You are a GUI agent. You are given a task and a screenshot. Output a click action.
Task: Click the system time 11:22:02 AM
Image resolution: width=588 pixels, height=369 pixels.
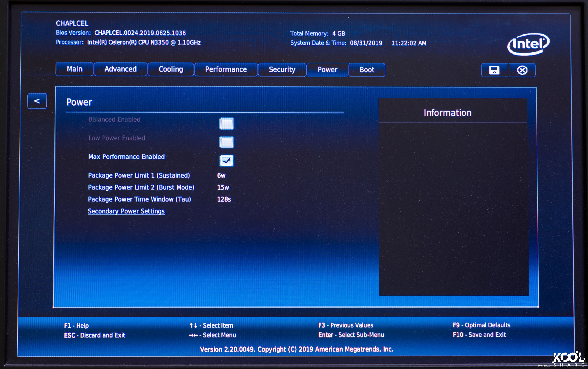(x=409, y=43)
